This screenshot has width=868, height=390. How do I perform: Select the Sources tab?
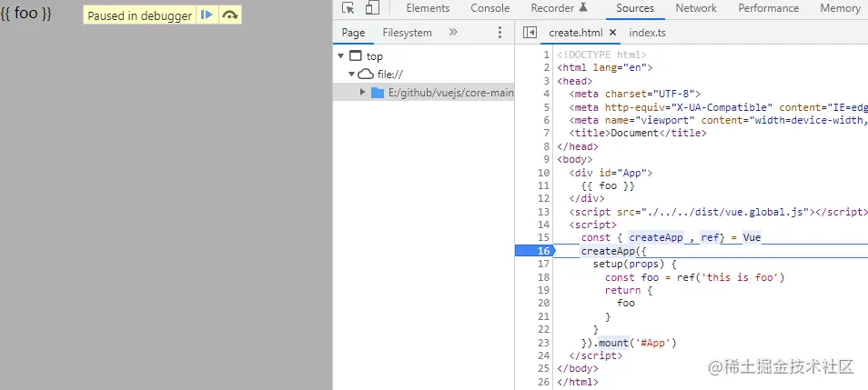(x=635, y=8)
